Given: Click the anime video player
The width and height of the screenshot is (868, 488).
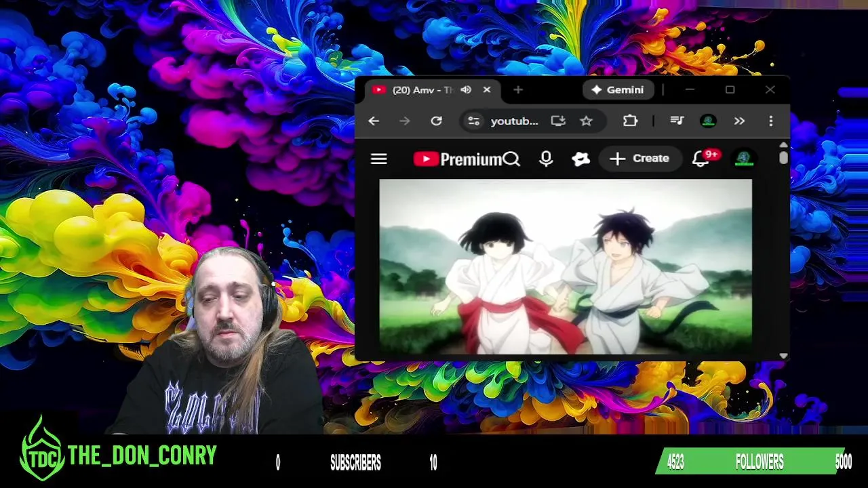Looking at the screenshot, I should click(566, 266).
